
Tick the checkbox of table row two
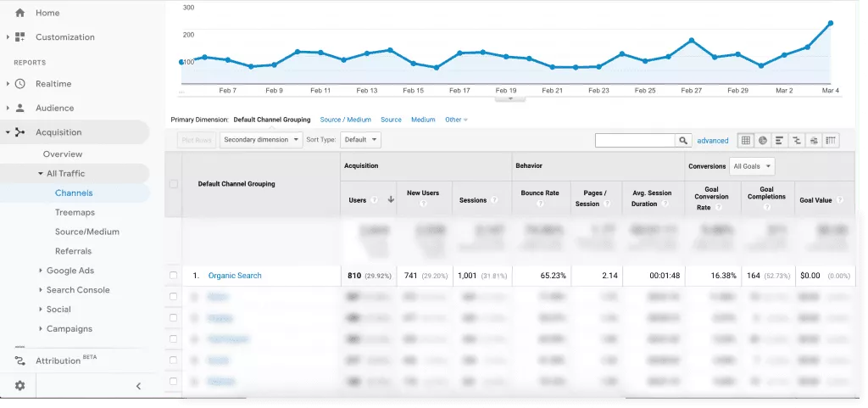[173, 297]
